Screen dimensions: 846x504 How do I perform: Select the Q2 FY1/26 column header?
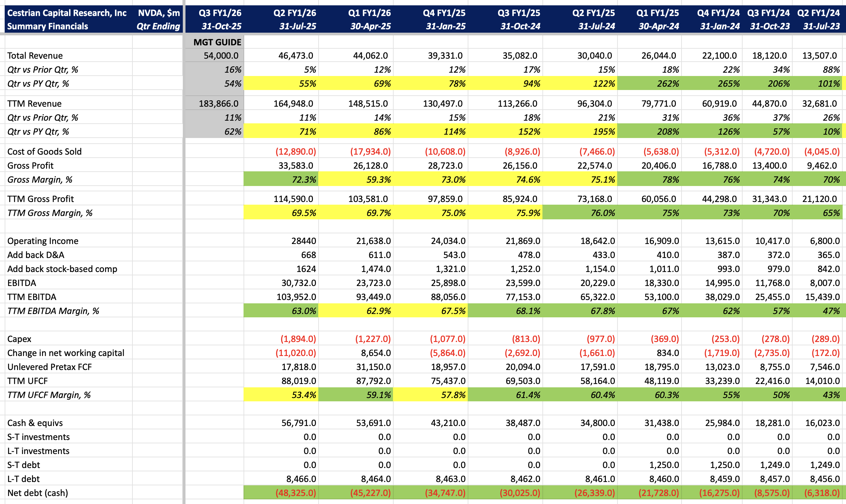[x=294, y=13]
